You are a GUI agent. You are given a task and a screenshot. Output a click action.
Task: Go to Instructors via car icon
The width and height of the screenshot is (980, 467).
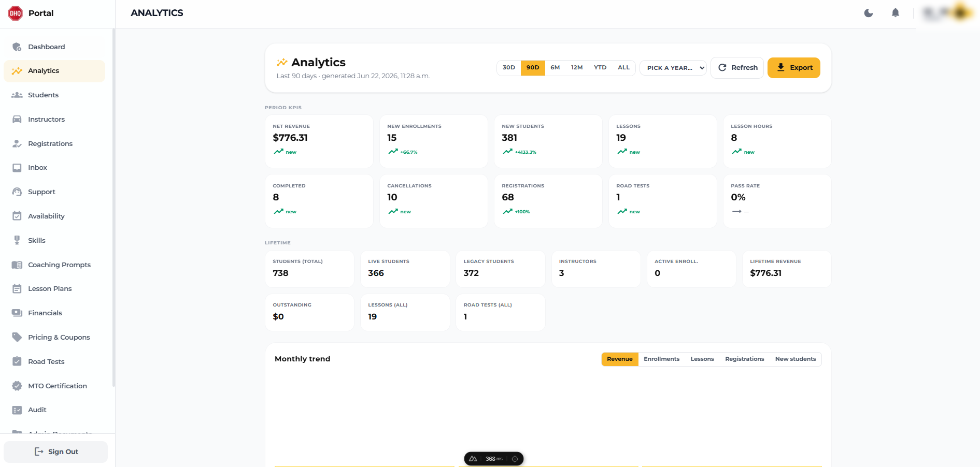[x=17, y=119]
